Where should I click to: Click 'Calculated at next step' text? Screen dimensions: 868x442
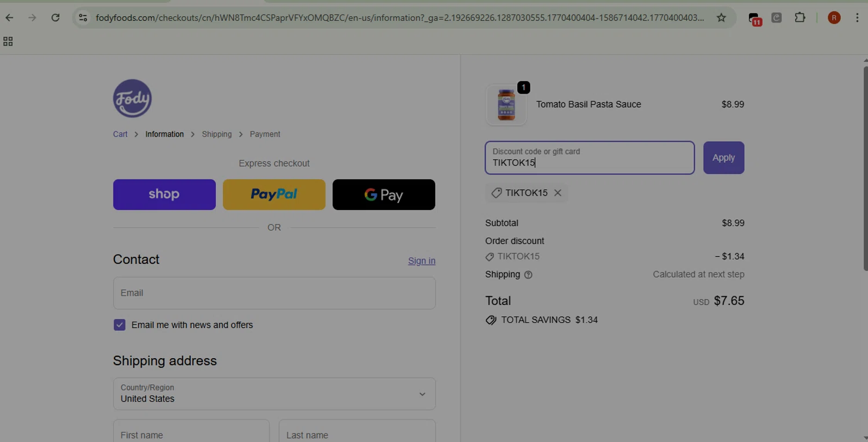point(698,275)
